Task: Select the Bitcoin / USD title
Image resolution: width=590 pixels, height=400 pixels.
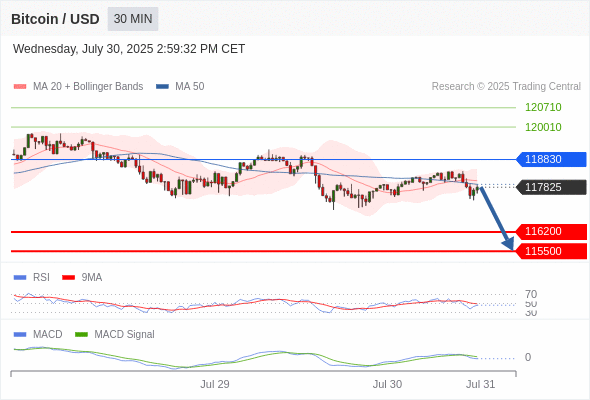Action: [55, 19]
